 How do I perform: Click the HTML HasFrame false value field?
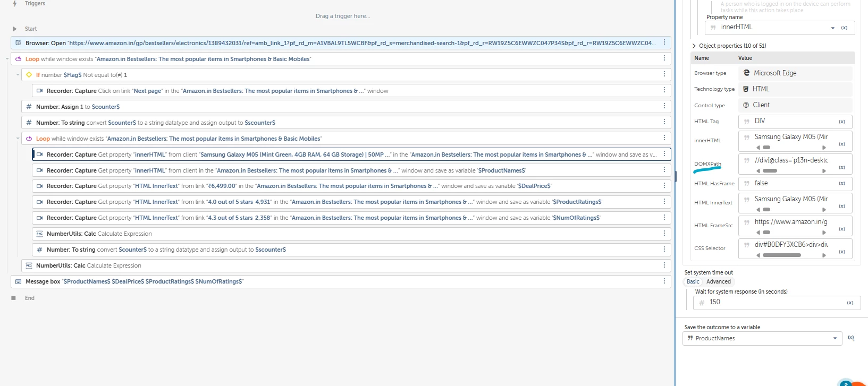795,184
